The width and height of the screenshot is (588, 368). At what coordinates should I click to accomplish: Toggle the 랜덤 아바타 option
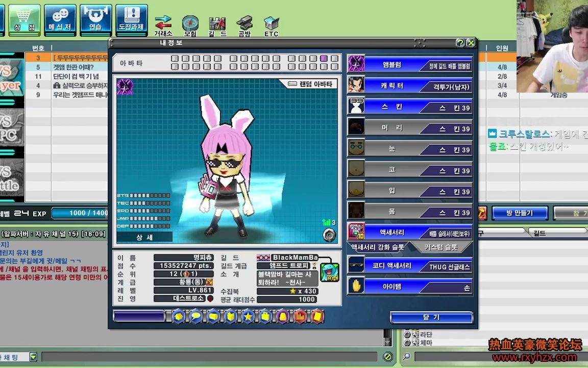[310, 84]
